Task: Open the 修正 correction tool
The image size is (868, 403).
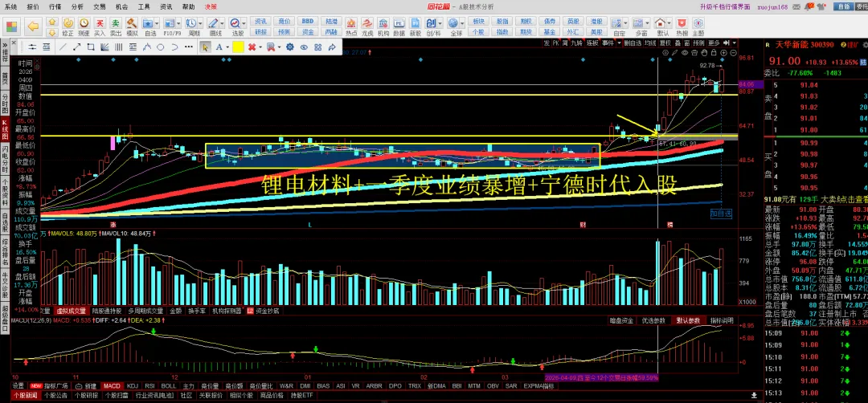Action: (68, 26)
